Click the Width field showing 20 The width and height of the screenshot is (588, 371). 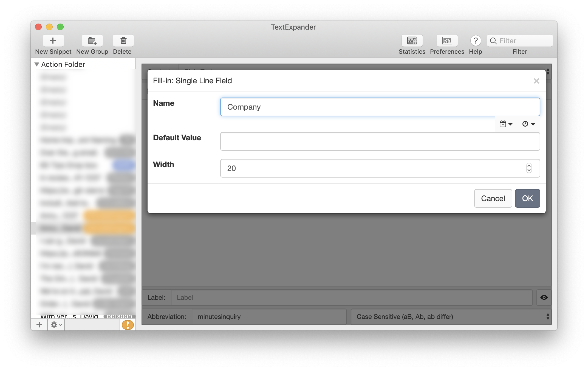click(380, 168)
